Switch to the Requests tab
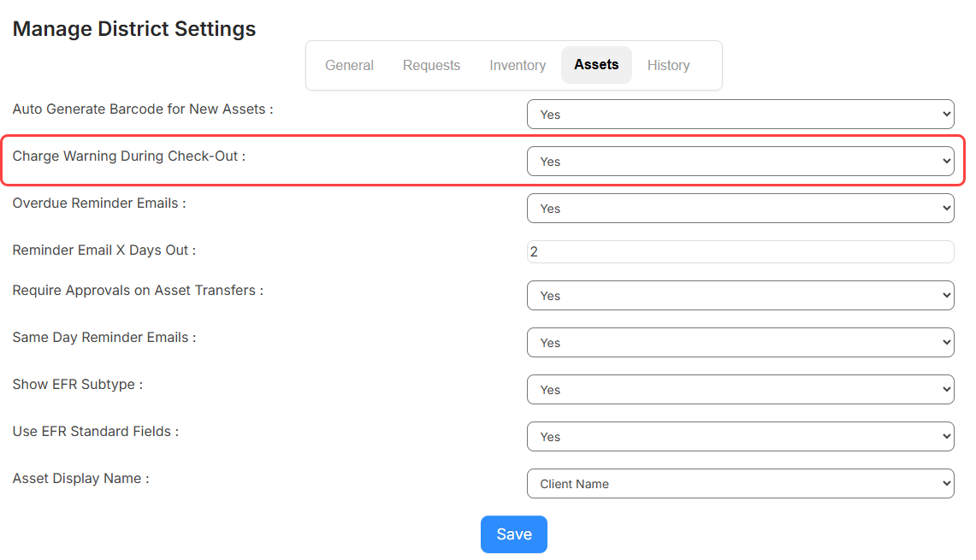The height and width of the screenshot is (560, 976). 431,65
